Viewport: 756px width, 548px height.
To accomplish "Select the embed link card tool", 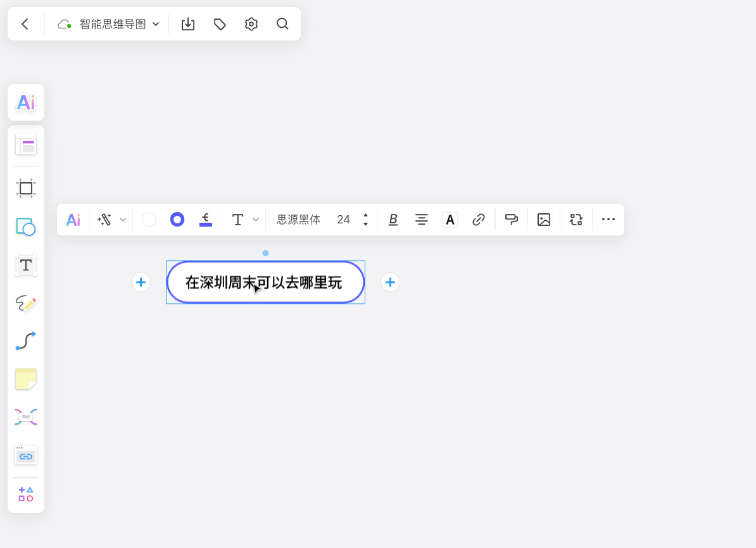I will coord(26,455).
